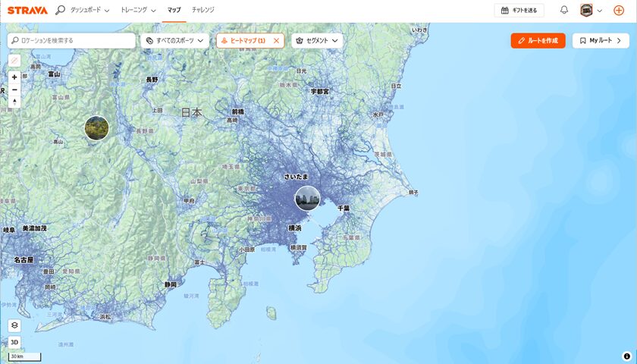Viewport: 637px width, 364px height.
Task: Reset map compass orientation
Action: [x=14, y=102]
